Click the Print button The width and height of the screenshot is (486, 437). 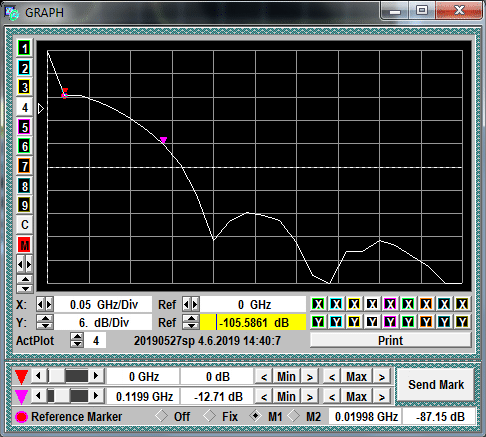[390, 340]
